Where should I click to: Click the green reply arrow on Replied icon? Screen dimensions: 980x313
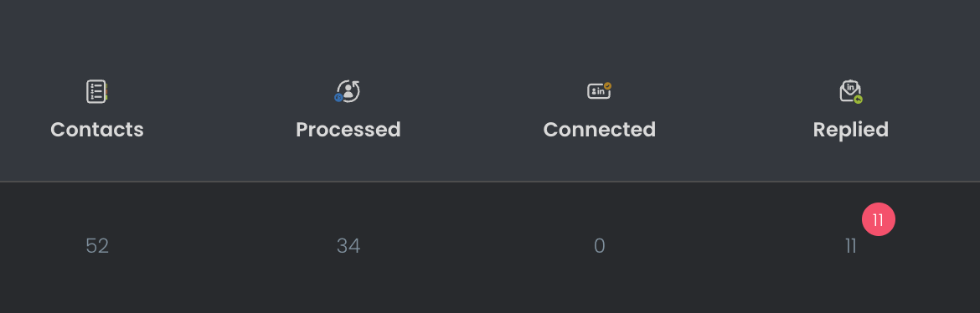pos(858,100)
